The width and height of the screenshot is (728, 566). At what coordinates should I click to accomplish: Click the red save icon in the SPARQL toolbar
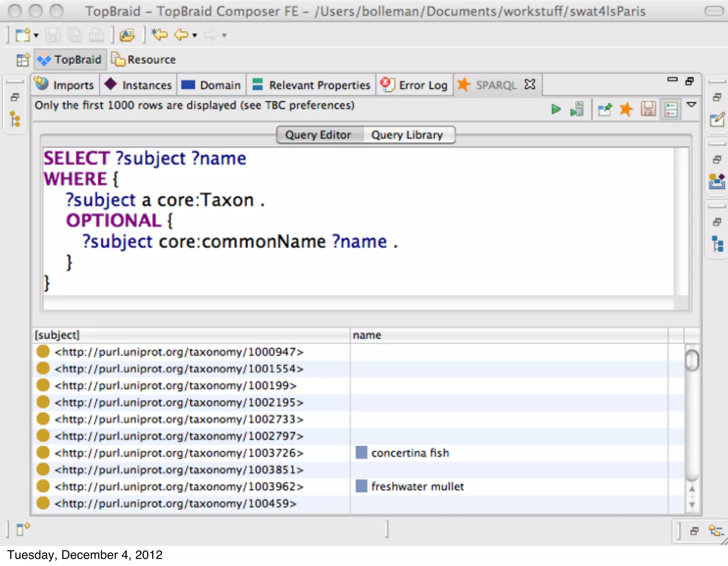tap(648, 109)
